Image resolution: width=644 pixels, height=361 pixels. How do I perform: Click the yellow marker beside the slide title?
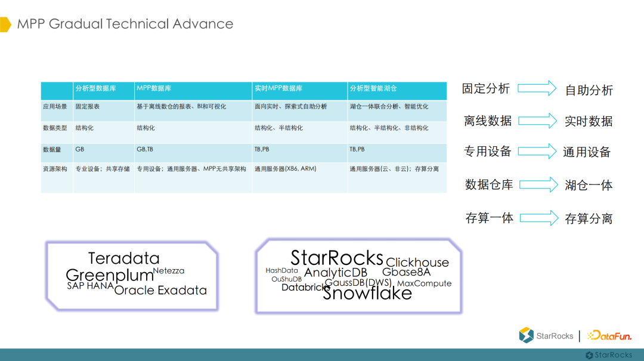point(5,24)
